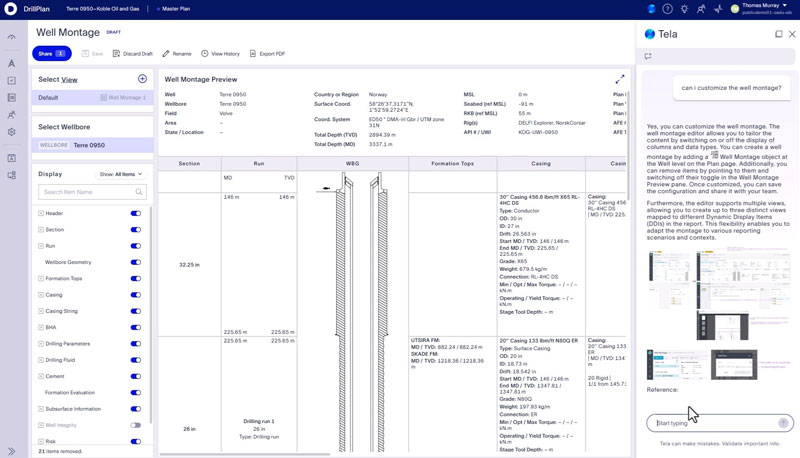The width and height of the screenshot is (800, 458).
Task: Select the Default view row
Action: coord(92,97)
